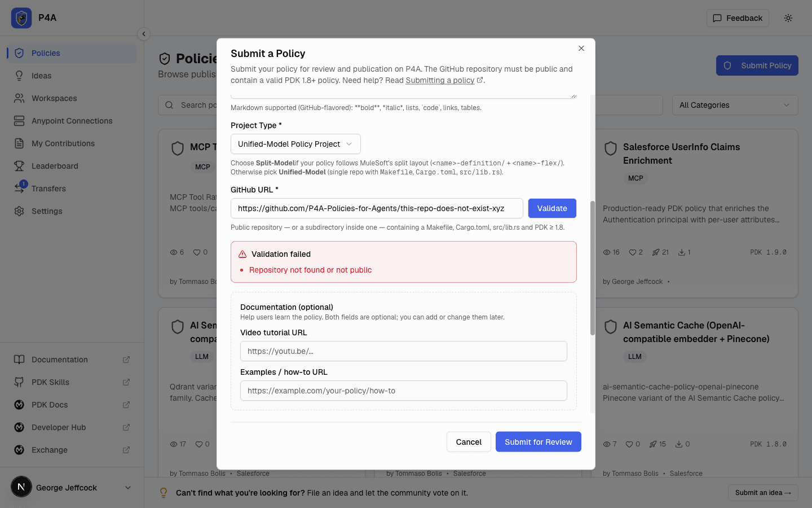Click George Jeffcock's avatar
This screenshot has width=812, height=508.
click(21, 487)
